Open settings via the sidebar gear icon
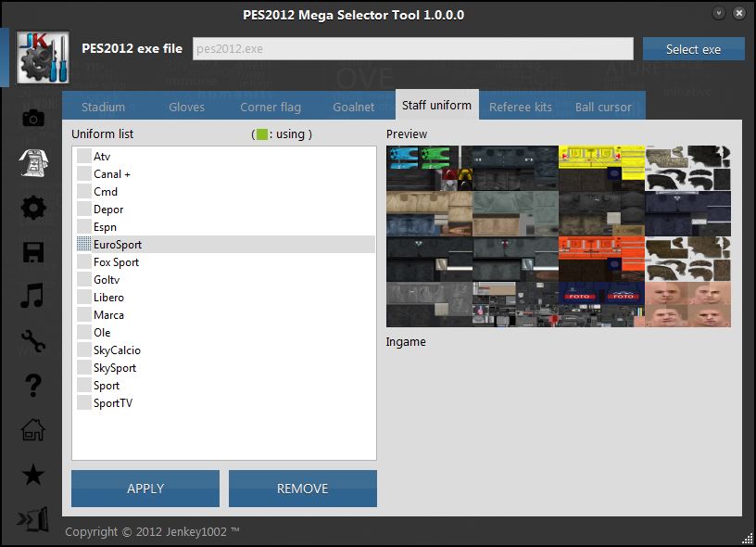 [x=33, y=208]
